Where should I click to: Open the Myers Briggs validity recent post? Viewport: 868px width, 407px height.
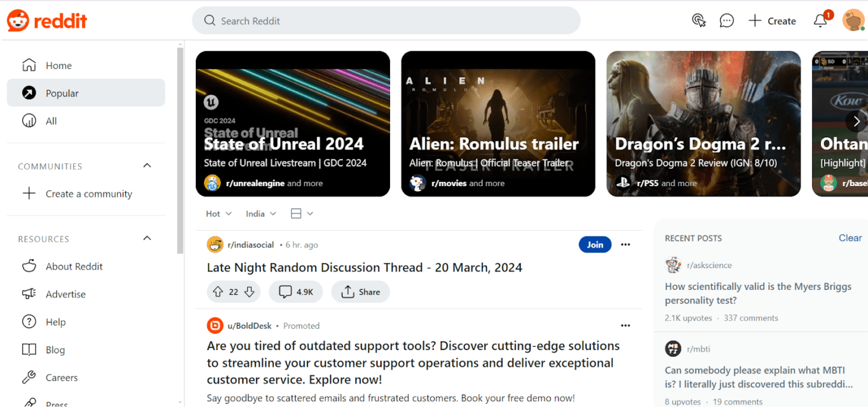[x=758, y=293]
